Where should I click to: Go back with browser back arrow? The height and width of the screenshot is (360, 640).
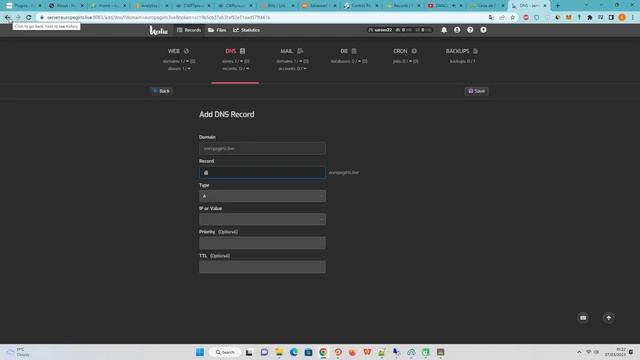[x=7, y=18]
